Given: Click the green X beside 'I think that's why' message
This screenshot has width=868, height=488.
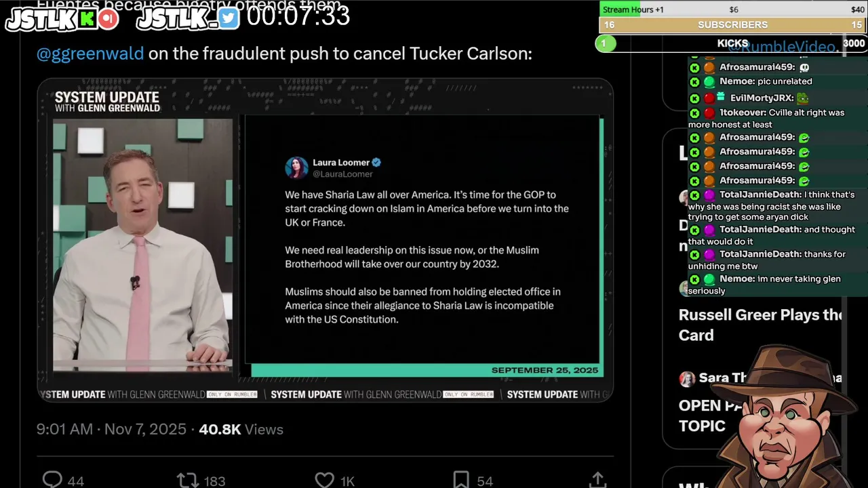Looking at the screenshot, I should click(694, 195).
